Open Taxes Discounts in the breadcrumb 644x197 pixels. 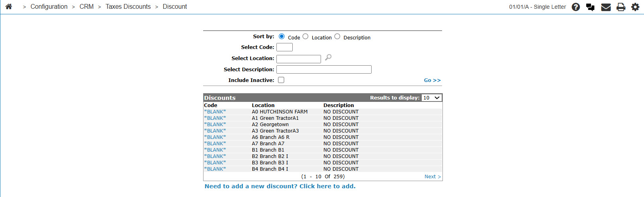point(128,7)
